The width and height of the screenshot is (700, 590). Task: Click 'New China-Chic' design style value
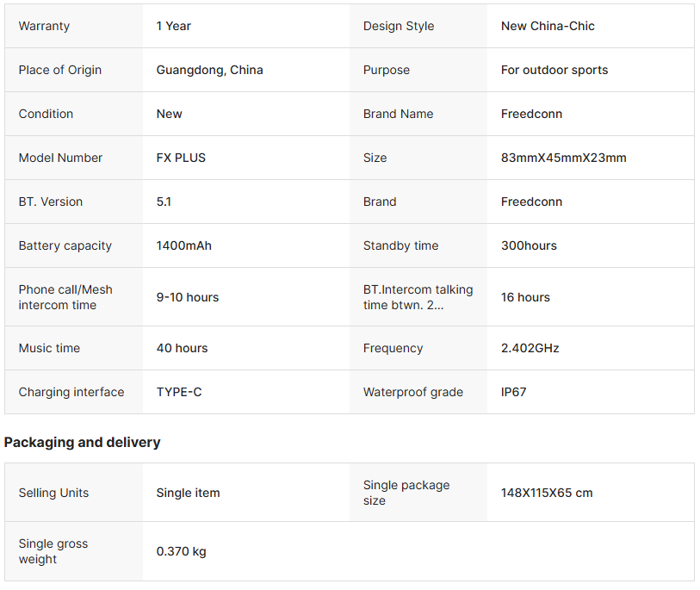pyautogui.click(x=548, y=26)
